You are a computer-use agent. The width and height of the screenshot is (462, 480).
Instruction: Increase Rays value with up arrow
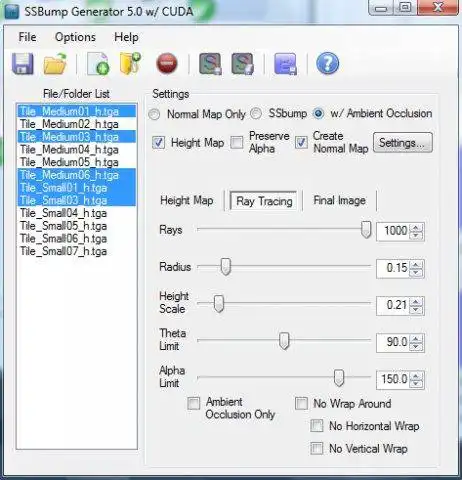(416, 228)
